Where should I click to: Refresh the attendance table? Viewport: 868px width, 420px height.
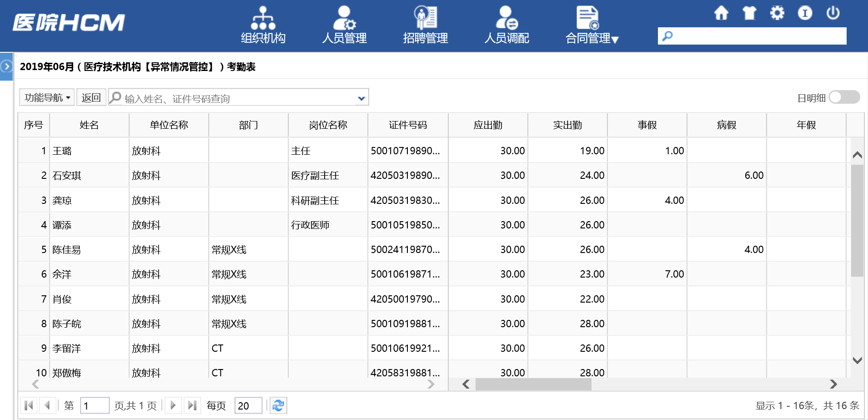tap(278, 405)
